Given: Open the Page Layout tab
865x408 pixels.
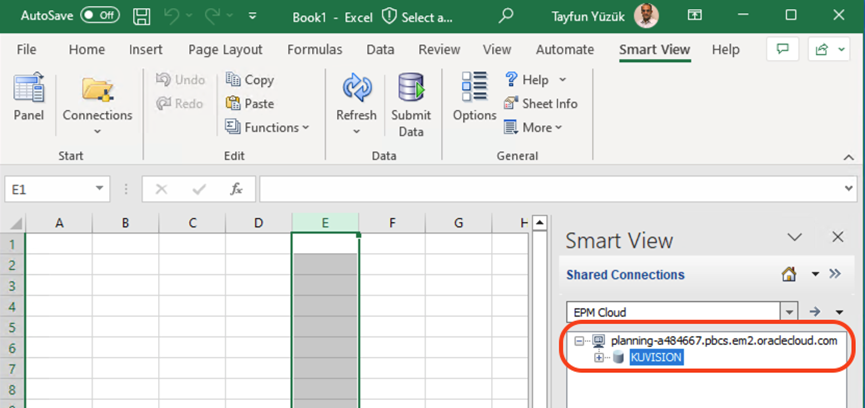Looking at the screenshot, I should pos(225,49).
